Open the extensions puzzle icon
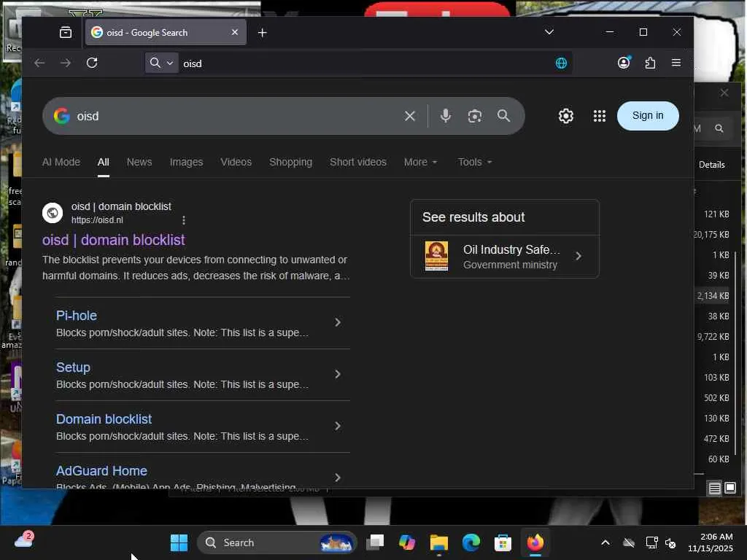Viewport: 747px width, 560px height. [x=650, y=63]
